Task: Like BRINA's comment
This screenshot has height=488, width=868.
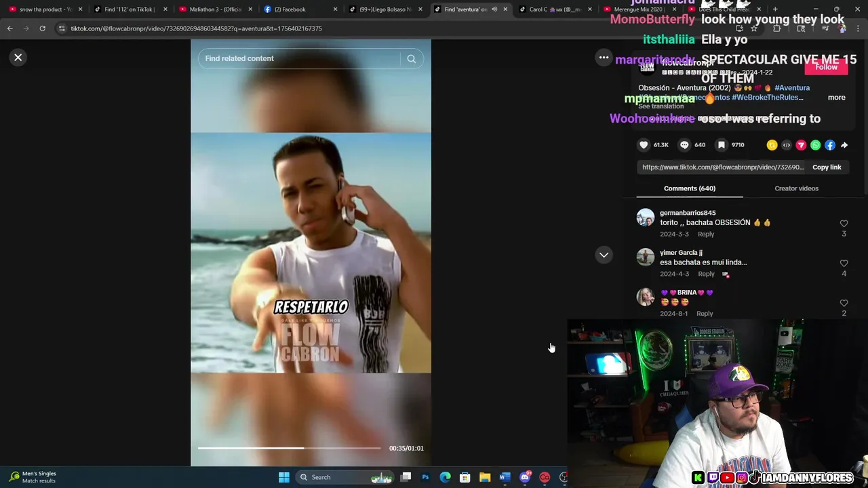Action: [x=844, y=303]
